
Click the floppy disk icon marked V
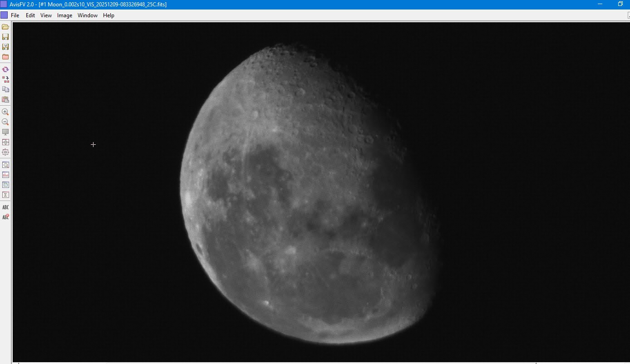pos(5,47)
